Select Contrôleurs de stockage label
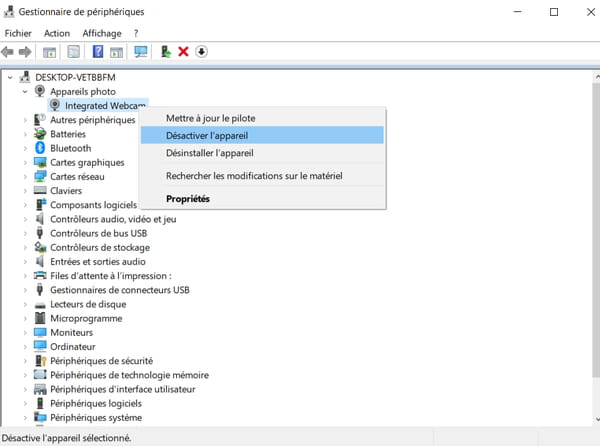The width and height of the screenshot is (600, 446). (100, 247)
